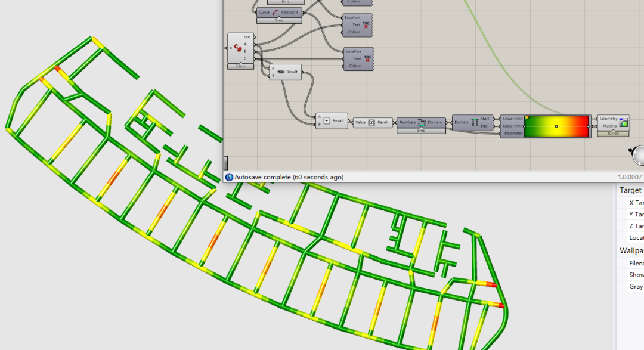Viewport: 644px width, 350px height.
Task: Click the icon of the lowest Text Tag
Action: [367, 59]
